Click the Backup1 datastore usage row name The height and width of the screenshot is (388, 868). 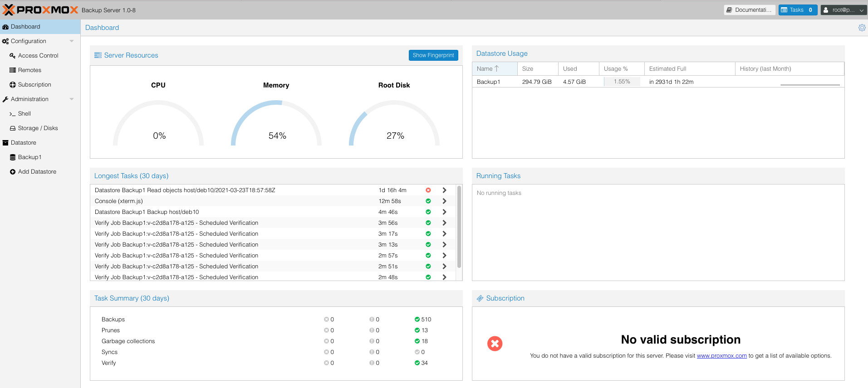488,82
